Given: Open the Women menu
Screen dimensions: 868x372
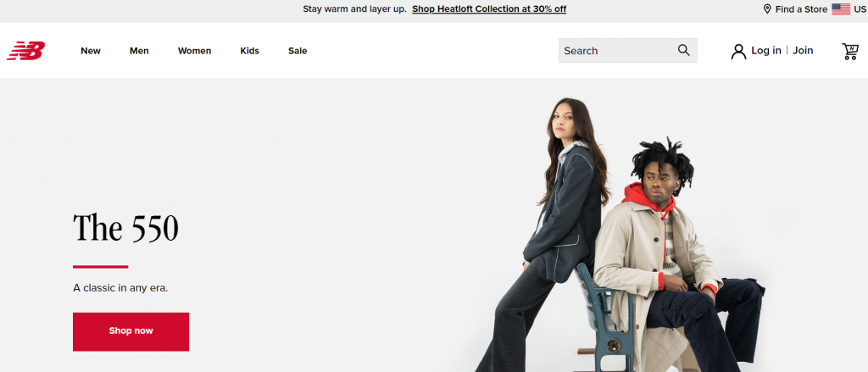Looking at the screenshot, I should (194, 51).
